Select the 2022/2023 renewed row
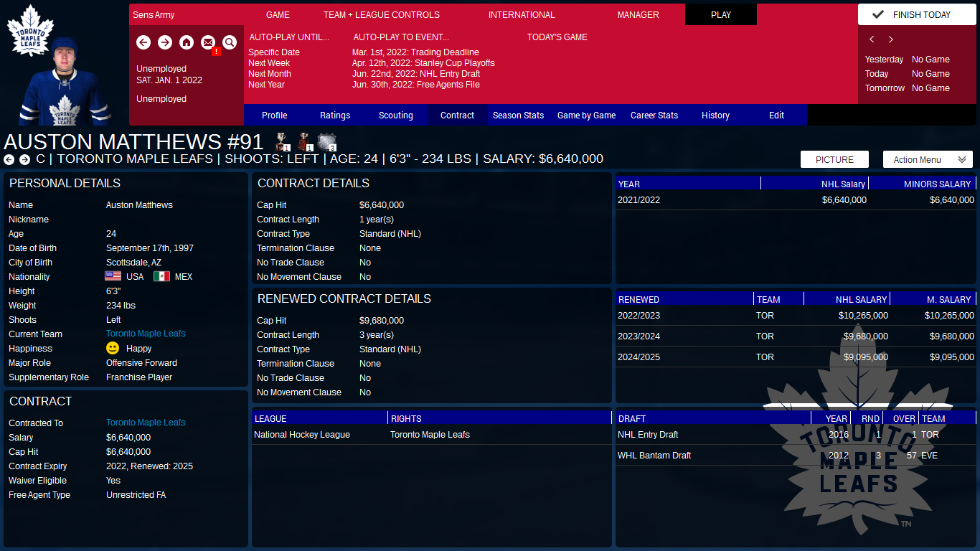Image resolution: width=980 pixels, height=551 pixels. pyautogui.click(x=796, y=316)
